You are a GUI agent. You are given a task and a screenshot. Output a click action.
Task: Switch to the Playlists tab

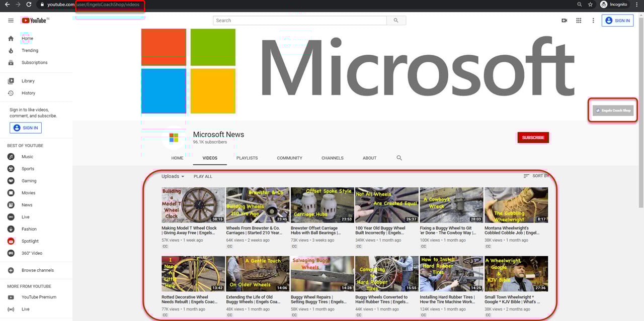point(247,158)
